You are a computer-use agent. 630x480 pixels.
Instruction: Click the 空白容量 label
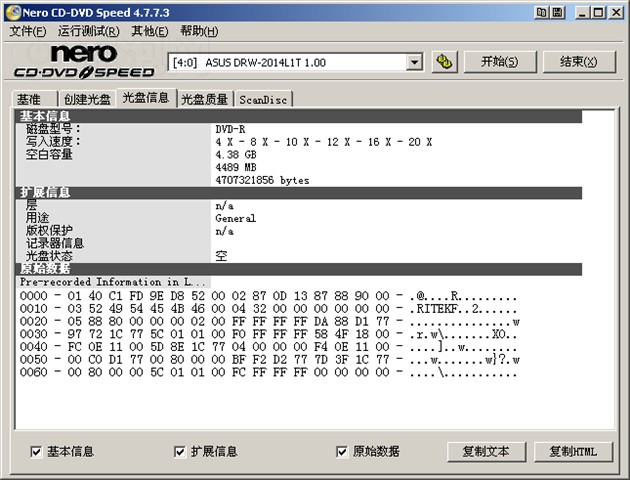[x=49, y=154]
